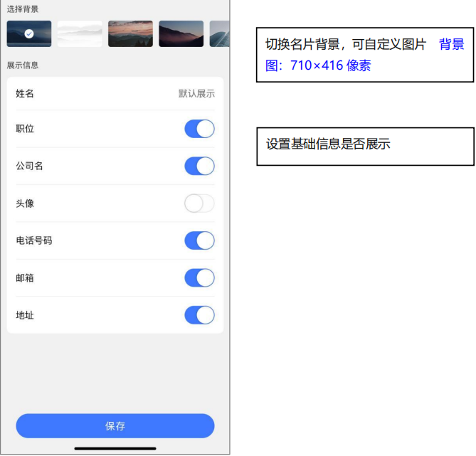Click the 邮箱 label
Image resolution: width=476 pixels, height=456 pixels.
(x=25, y=277)
